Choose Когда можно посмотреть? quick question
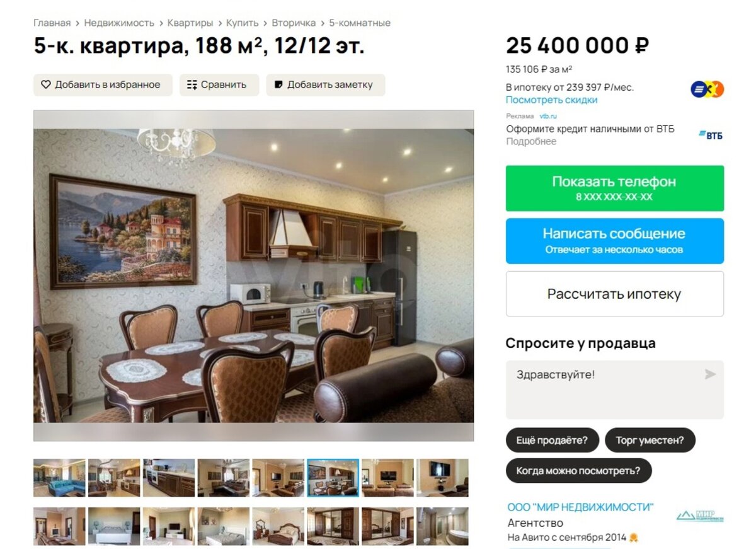The image size is (756, 549). [x=578, y=470]
